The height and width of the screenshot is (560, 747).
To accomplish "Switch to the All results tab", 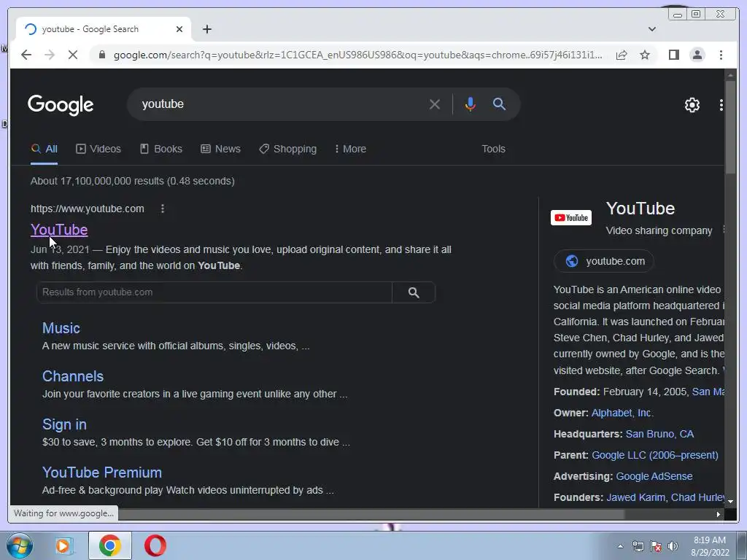I will coord(44,149).
